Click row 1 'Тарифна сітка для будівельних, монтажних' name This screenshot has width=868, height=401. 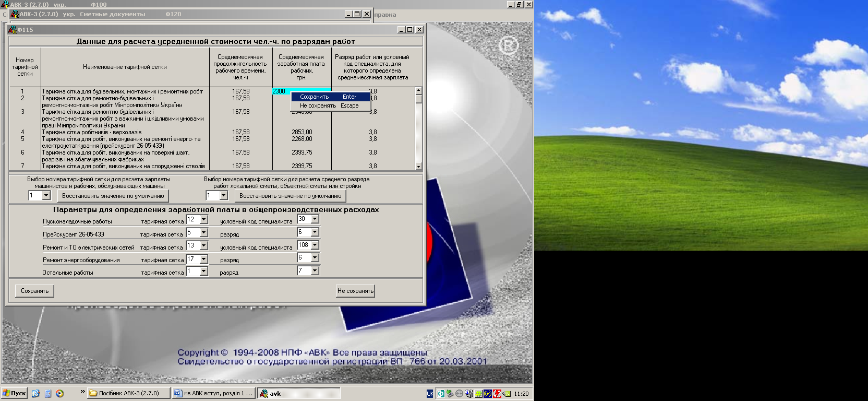(x=123, y=91)
